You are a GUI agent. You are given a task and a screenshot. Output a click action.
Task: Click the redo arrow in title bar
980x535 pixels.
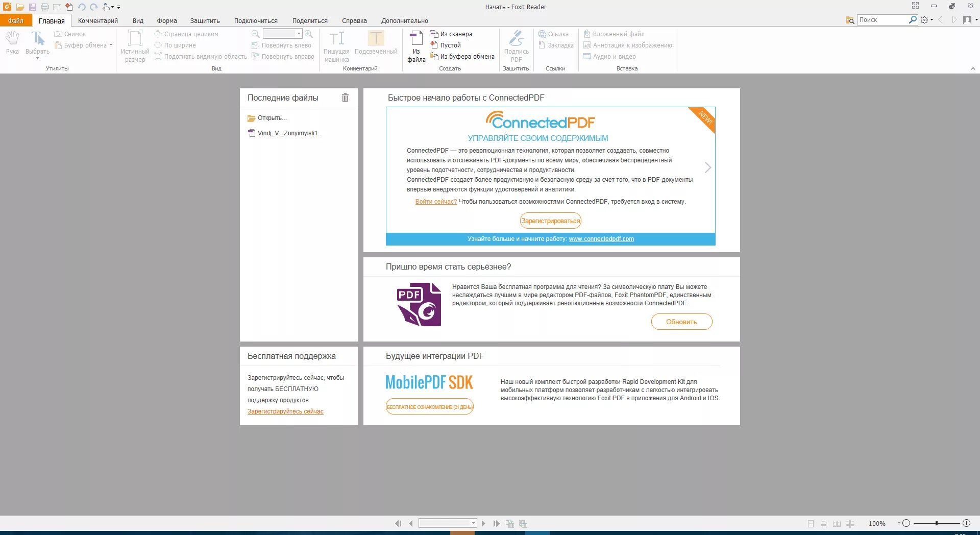click(x=94, y=7)
